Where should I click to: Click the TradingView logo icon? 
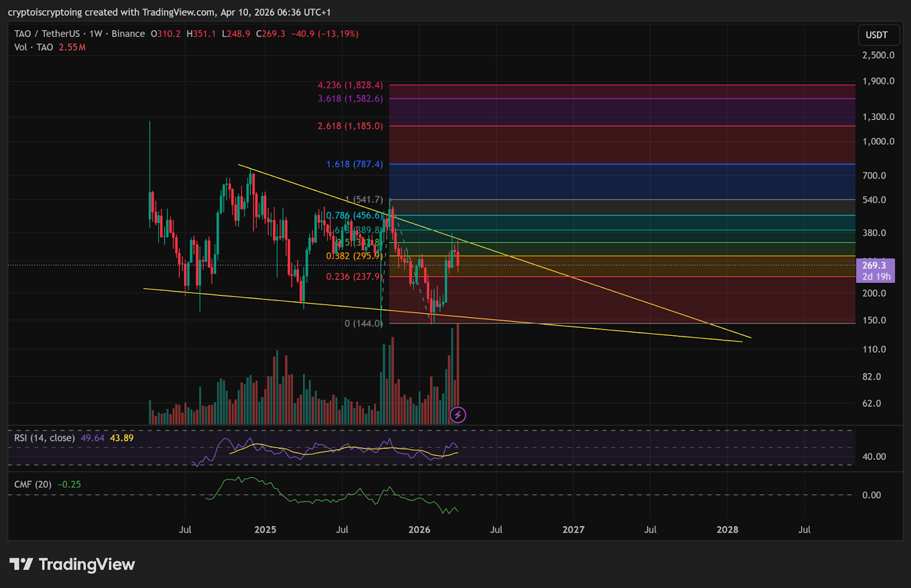pos(21,564)
